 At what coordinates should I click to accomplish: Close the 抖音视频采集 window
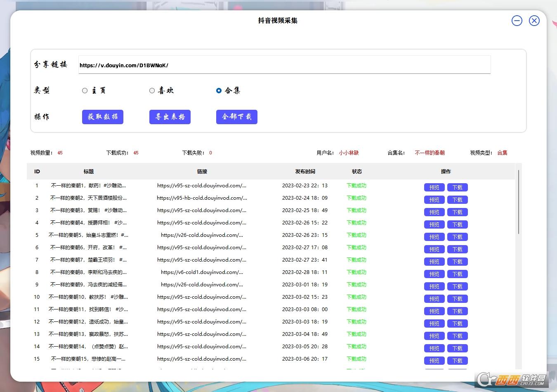534,21
